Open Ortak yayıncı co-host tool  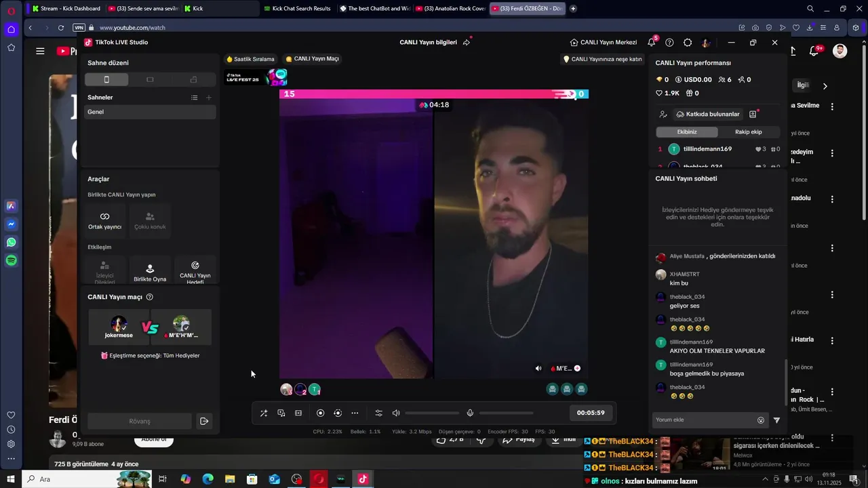104,221
